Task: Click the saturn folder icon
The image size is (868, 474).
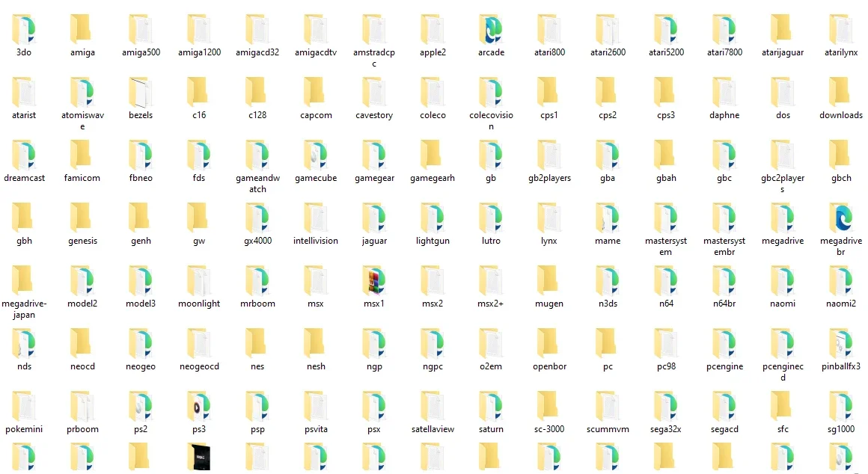Action: tap(491, 406)
